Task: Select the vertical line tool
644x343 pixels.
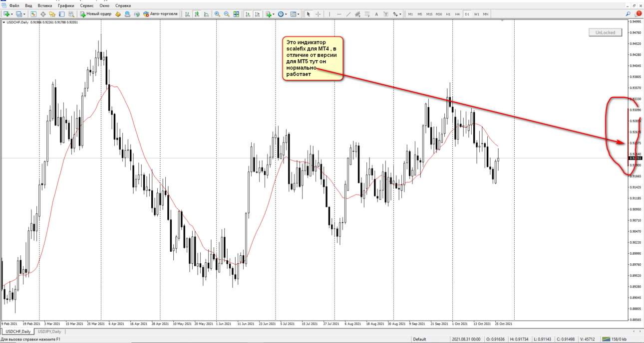Action: [329, 14]
